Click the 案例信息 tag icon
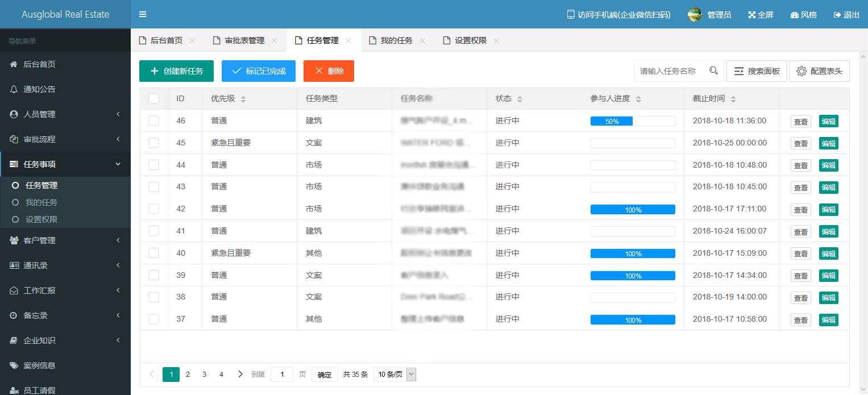Screen dimensions: 868x395 coord(14,365)
